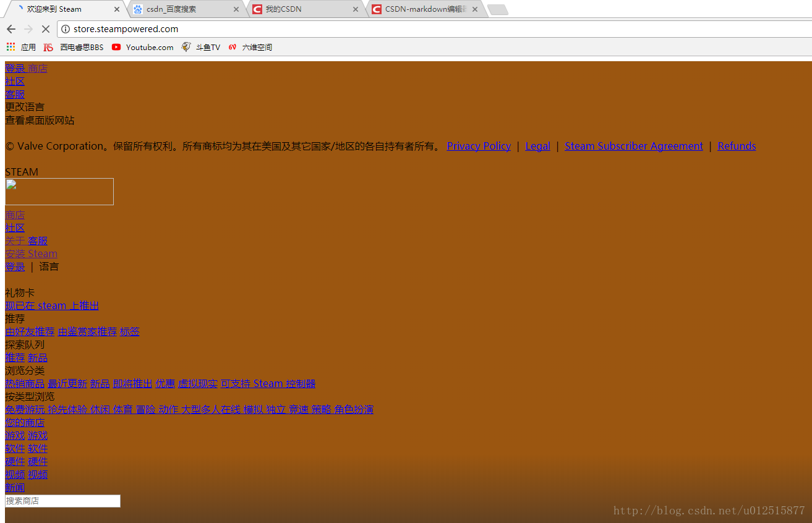Open the Refunds link
This screenshot has height=523, width=812.
[737, 146]
